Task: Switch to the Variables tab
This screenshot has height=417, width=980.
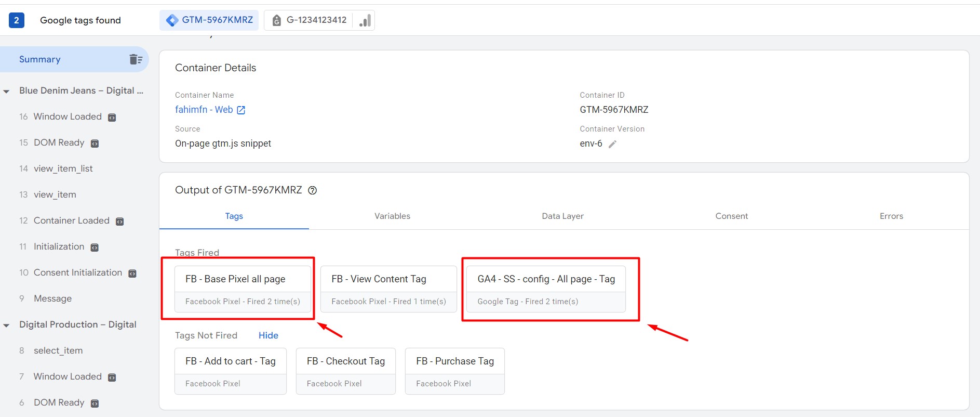Action: tap(393, 216)
